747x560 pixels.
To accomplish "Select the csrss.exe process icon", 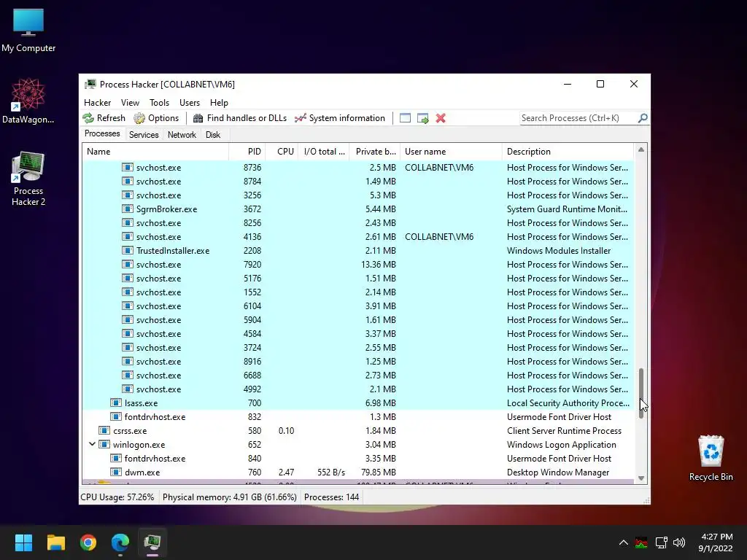I will click(x=104, y=430).
